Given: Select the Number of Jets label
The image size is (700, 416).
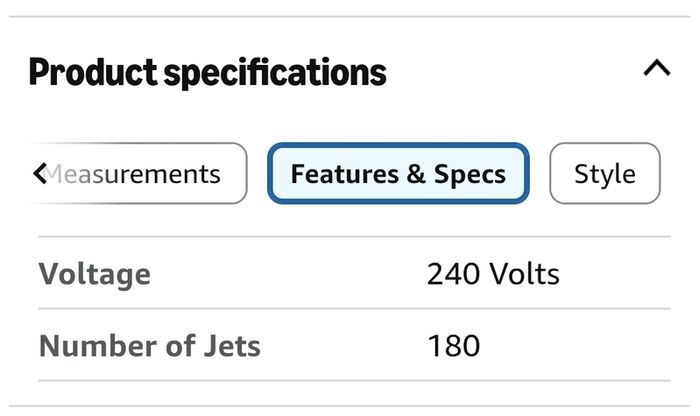Looking at the screenshot, I should [150, 346].
